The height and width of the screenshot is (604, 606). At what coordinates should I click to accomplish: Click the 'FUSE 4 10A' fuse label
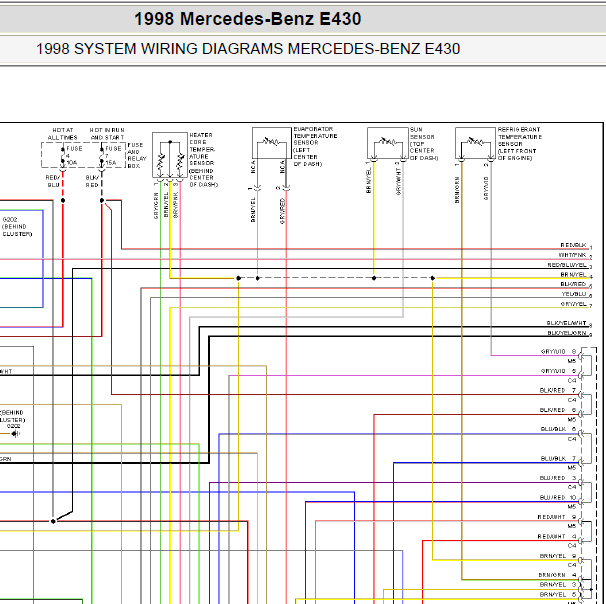click(72, 155)
